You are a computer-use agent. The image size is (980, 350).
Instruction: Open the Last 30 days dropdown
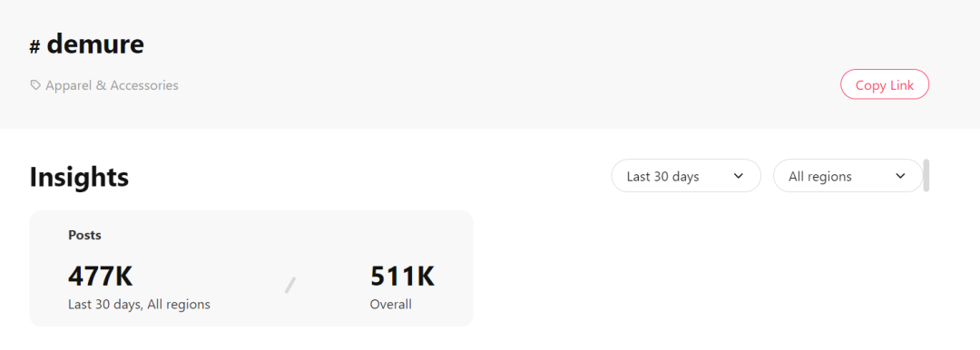pos(686,176)
